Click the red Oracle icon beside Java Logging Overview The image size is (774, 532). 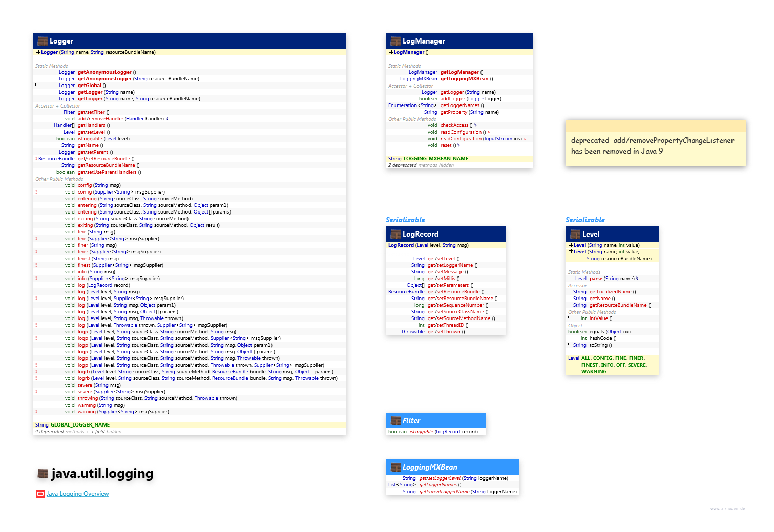[x=40, y=494]
